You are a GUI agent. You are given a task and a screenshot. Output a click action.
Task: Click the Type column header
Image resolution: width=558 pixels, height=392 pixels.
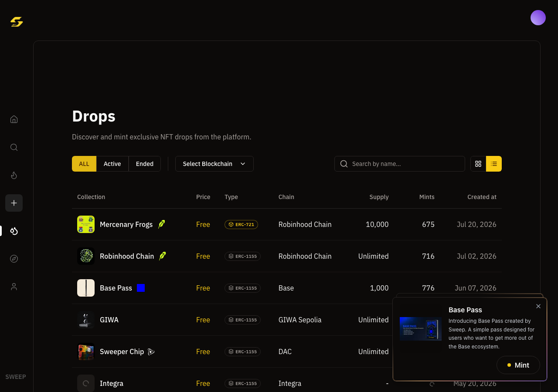tap(231, 197)
